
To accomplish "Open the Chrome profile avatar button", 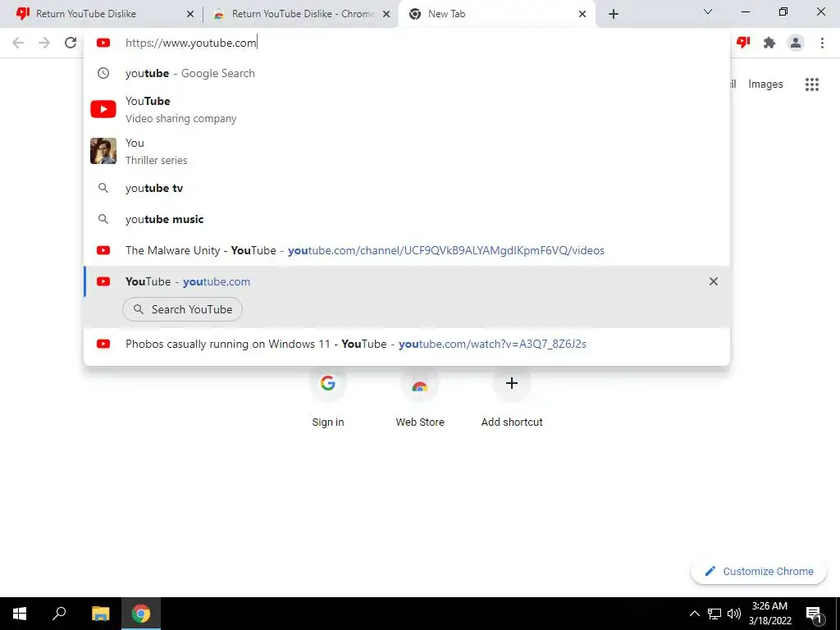I will point(796,43).
